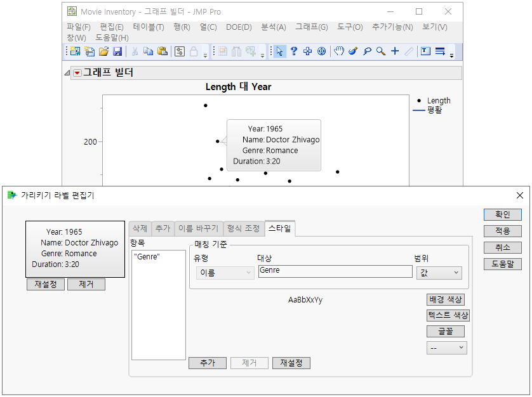Switch to the 형식 조정 tab

coord(244,228)
